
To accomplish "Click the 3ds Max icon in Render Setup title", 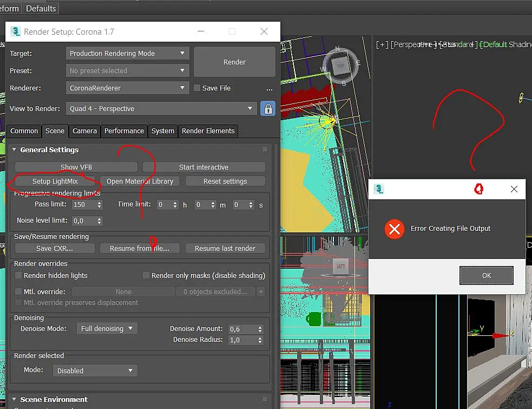I will (16, 31).
